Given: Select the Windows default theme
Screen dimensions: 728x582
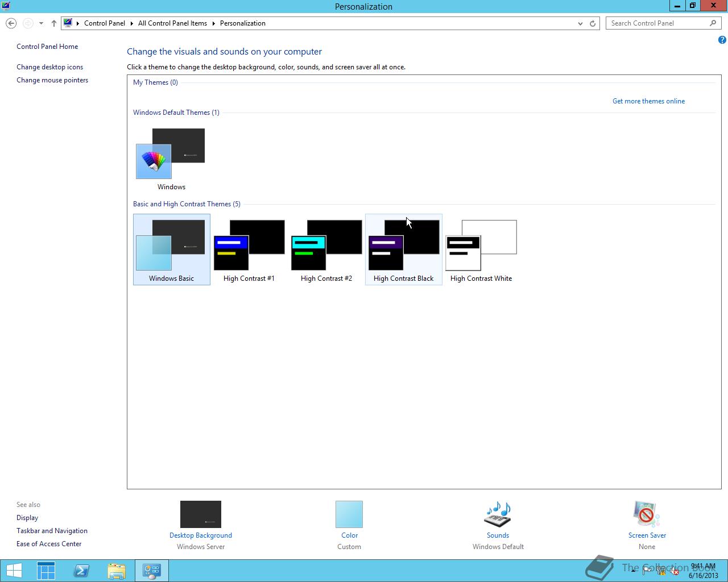Looking at the screenshot, I should (171, 159).
